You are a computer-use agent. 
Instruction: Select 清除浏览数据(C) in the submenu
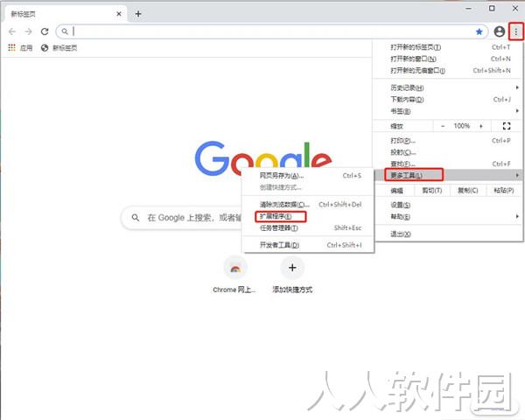[x=308, y=204]
